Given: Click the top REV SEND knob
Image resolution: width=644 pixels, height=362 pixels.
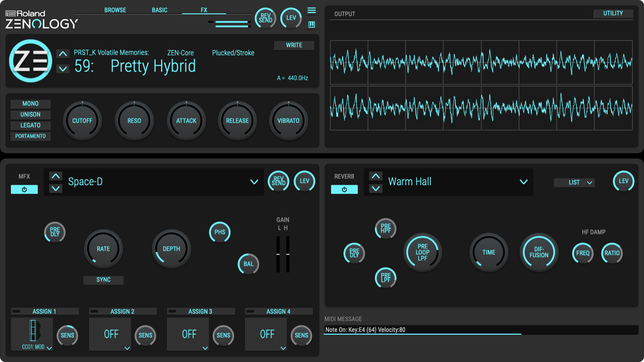Looking at the screenshot, I should coord(265,18).
